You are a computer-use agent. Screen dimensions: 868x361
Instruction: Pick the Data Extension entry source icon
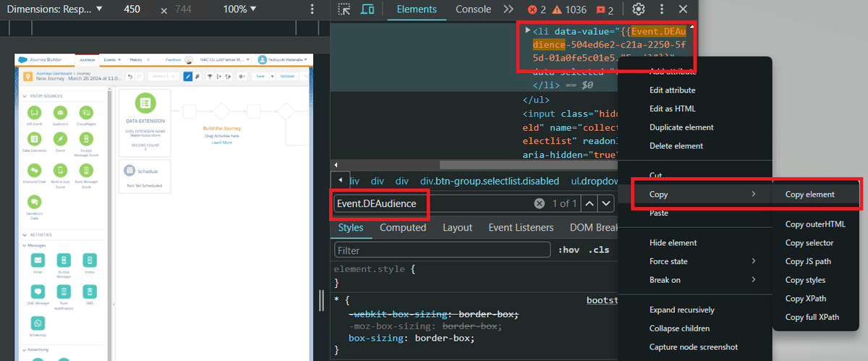(34, 139)
